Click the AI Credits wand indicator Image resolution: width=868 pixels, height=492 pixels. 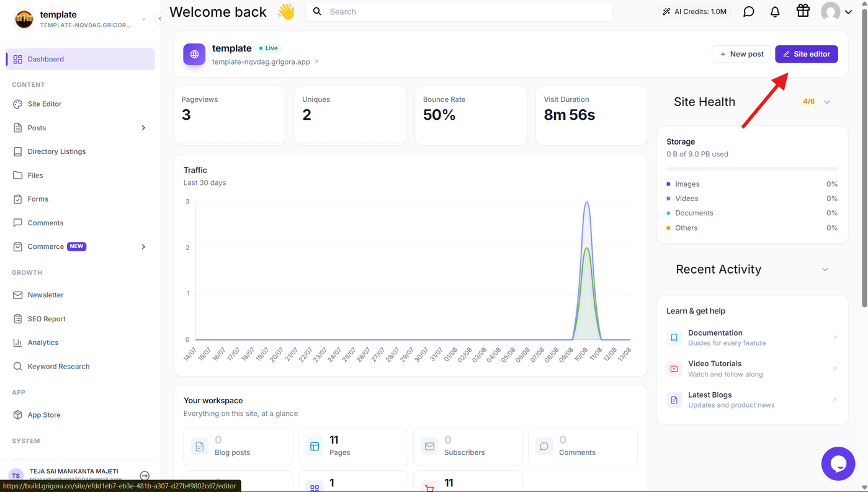(x=694, y=12)
